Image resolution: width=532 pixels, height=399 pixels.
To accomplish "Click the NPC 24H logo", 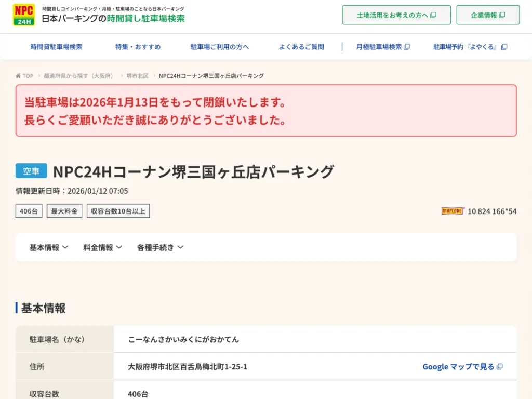I will [x=23, y=15].
